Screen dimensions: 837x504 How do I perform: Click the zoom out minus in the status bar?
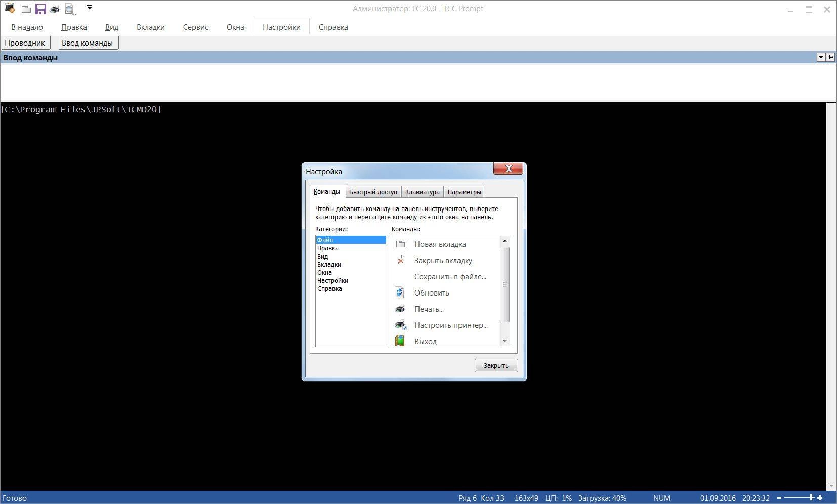coord(779,498)
